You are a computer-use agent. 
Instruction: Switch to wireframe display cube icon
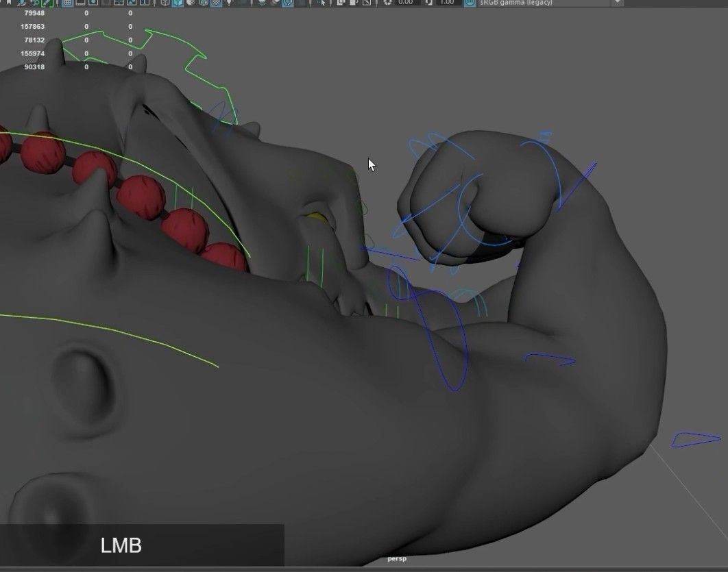coord(165,3)
